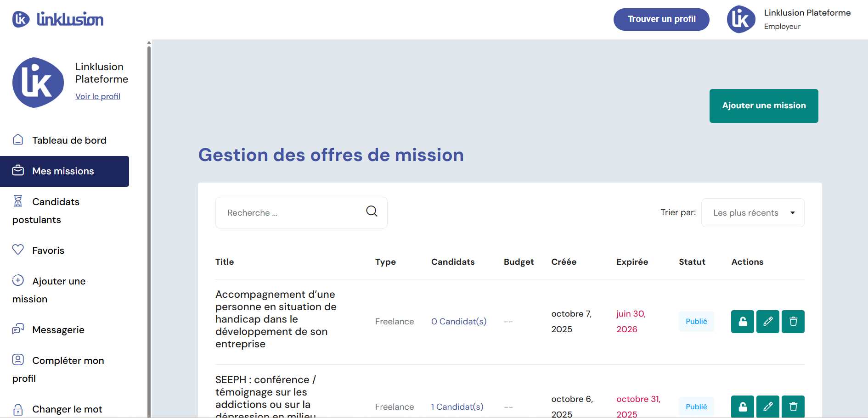Toggle publication lock on the SEEPH mission
The width and height of the screenshot is (868, 418).
coord(742,407)
